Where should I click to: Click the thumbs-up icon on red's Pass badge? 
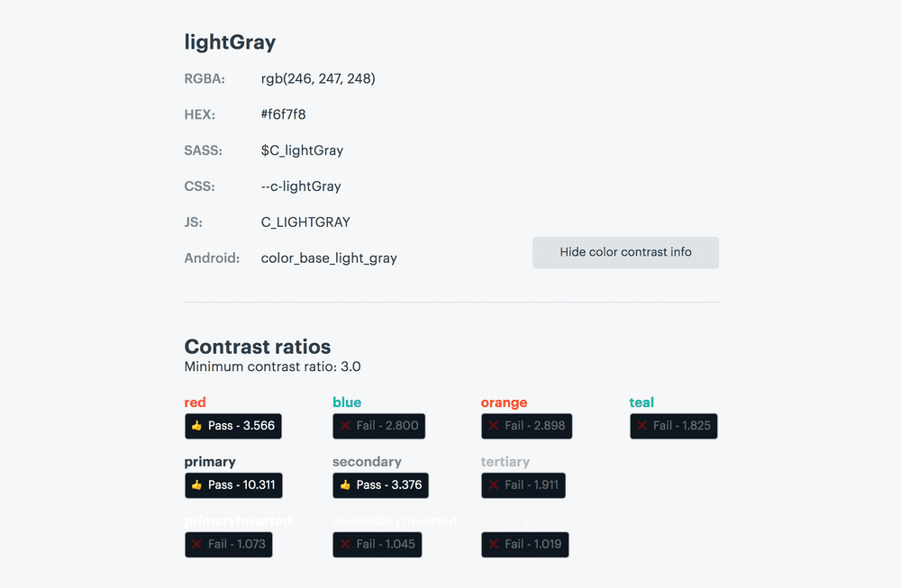(197, 425)
